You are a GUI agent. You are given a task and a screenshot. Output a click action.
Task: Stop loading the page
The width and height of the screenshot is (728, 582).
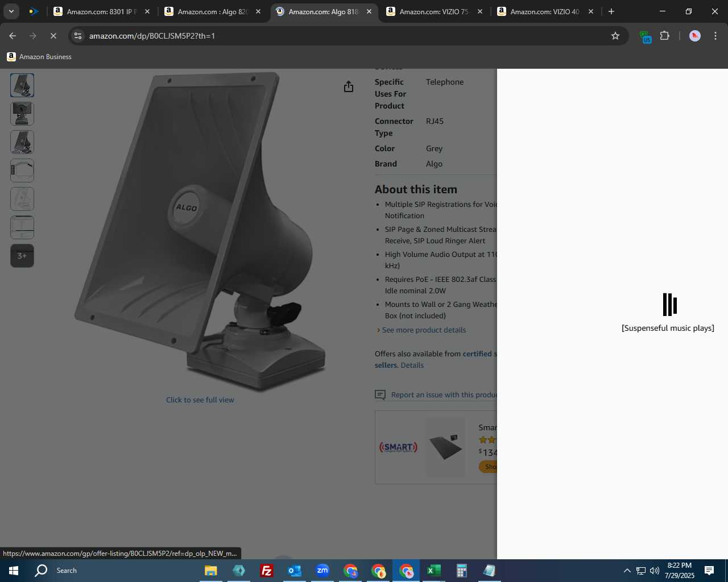click(x=53, y=36)
